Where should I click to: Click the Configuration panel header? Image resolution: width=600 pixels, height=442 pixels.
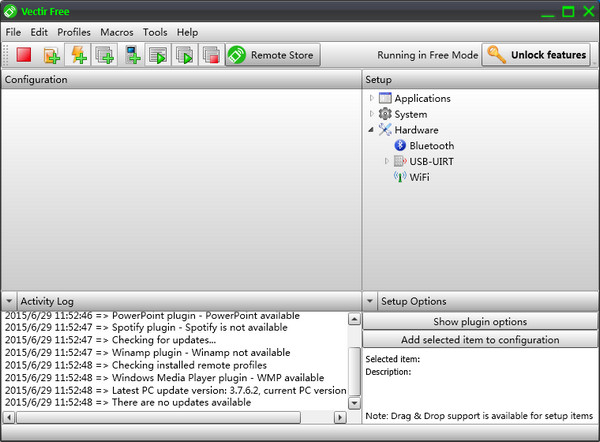(x=181, y=80)
